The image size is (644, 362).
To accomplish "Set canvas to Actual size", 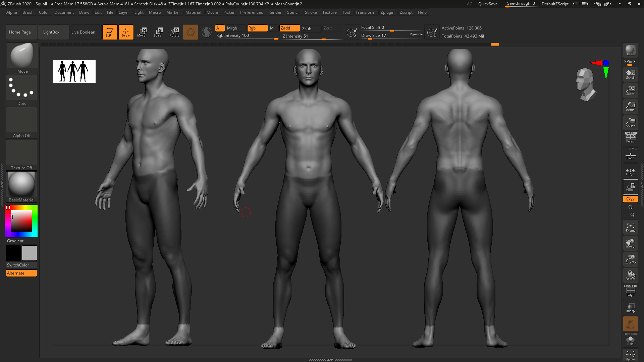I will point(630,107).
